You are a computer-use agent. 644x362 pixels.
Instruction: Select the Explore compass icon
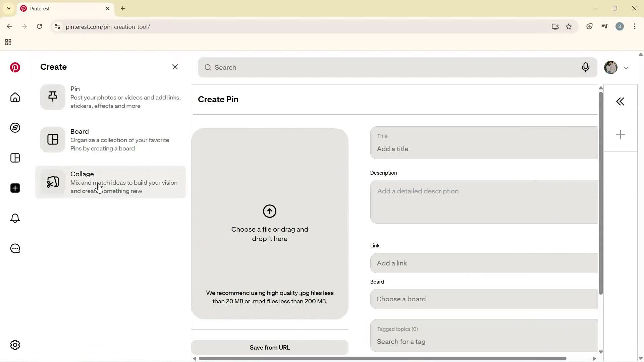coord(15,128)
